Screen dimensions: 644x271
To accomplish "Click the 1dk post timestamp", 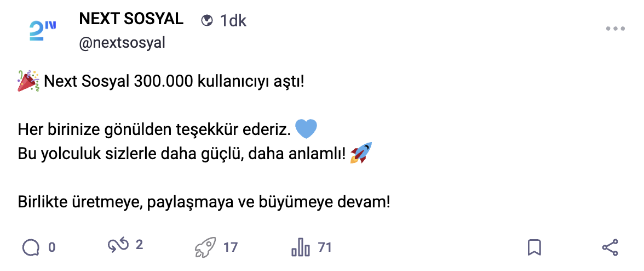I will pos(233,21).
